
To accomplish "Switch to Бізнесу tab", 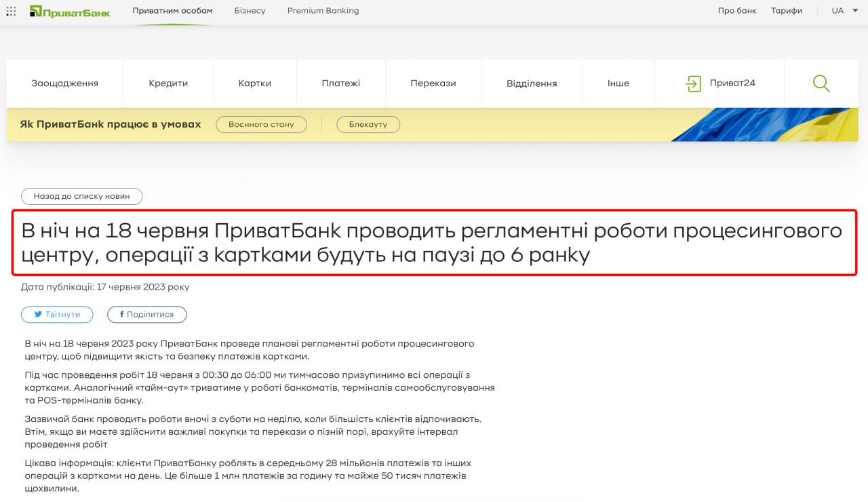I will point(250,11).
